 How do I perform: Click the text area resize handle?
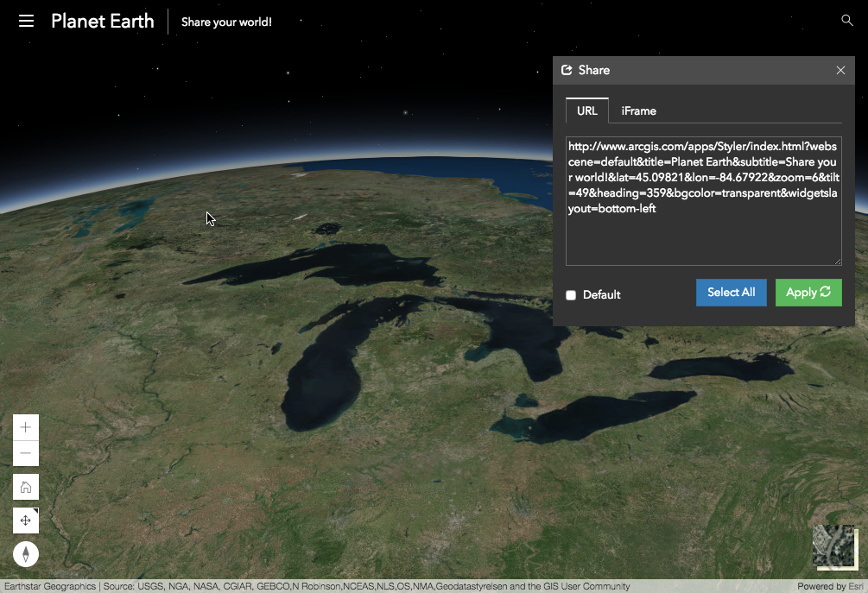[x=838, y=262]
